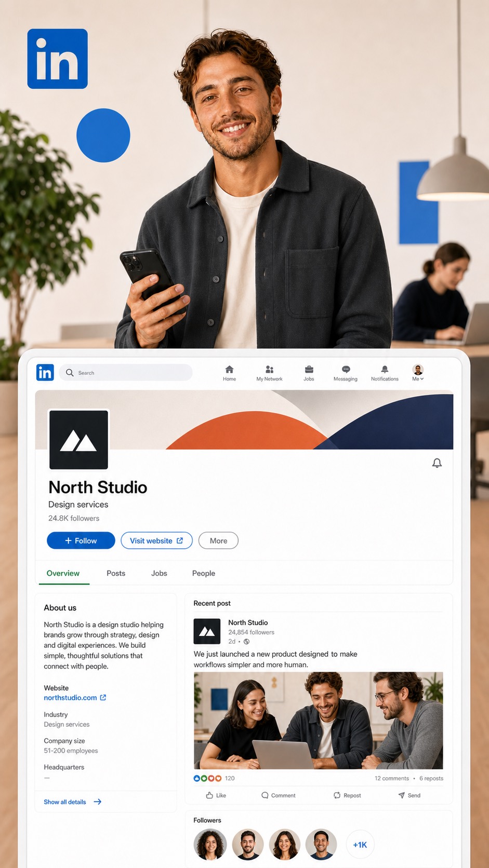Open the recent post's team photo

[x=319, y=721]
